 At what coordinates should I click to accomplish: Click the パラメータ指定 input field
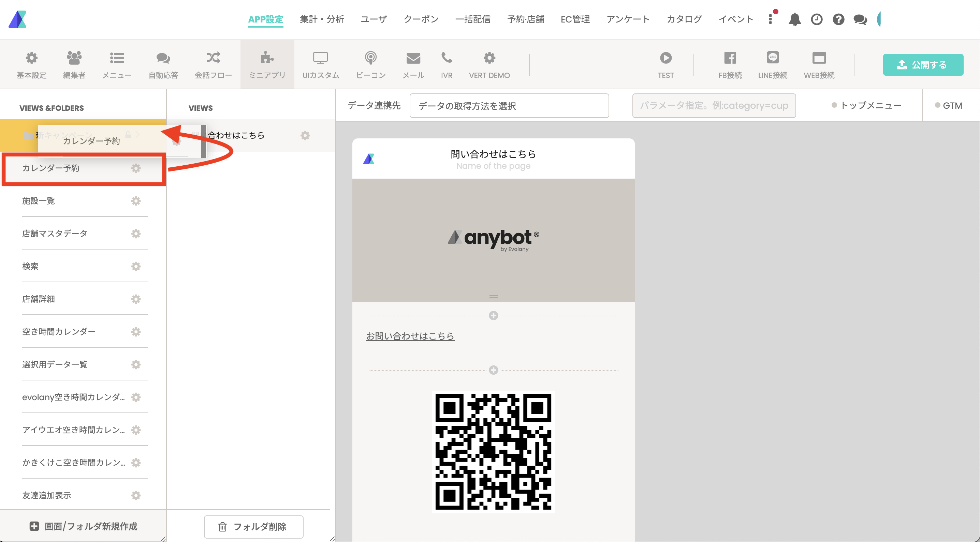tap(714, 106)
